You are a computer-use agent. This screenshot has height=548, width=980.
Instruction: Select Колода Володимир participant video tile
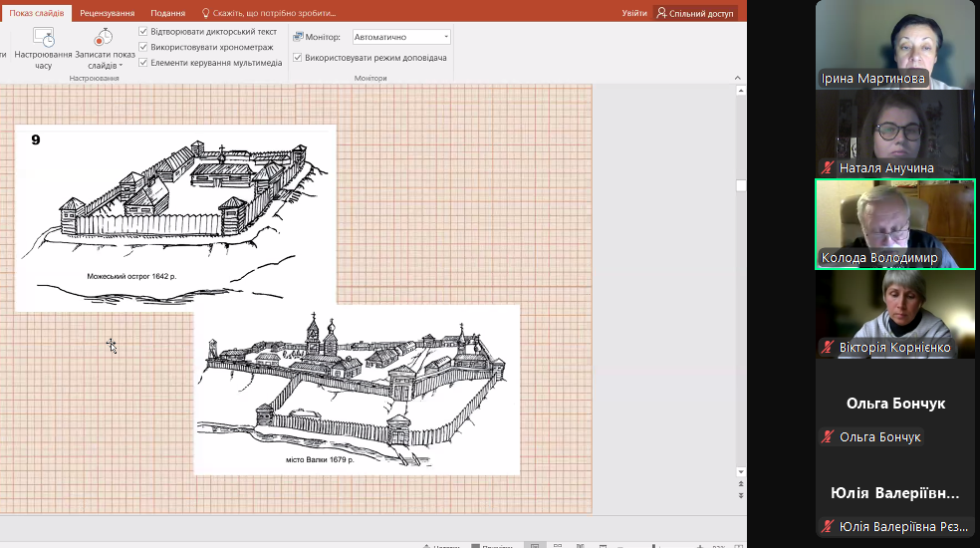(x=894, y=224)
